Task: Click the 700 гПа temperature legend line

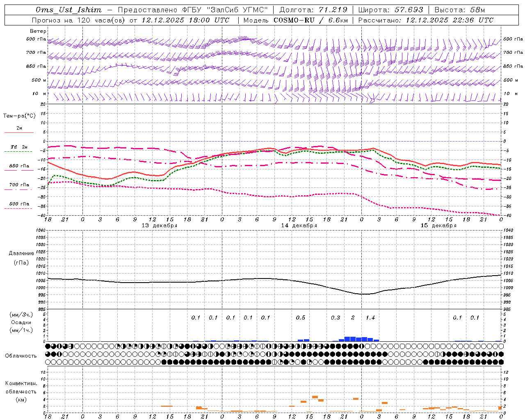Action: (x=19, y=190)
